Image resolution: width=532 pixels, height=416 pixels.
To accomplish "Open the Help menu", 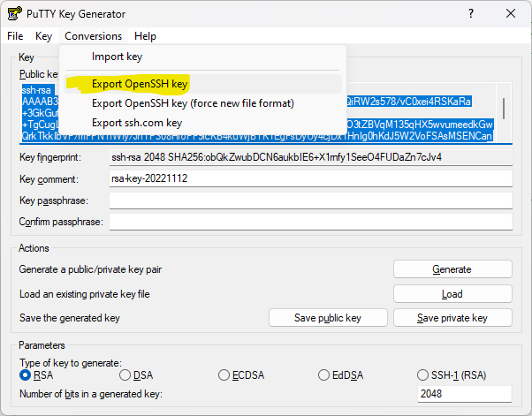I will 145,36.
